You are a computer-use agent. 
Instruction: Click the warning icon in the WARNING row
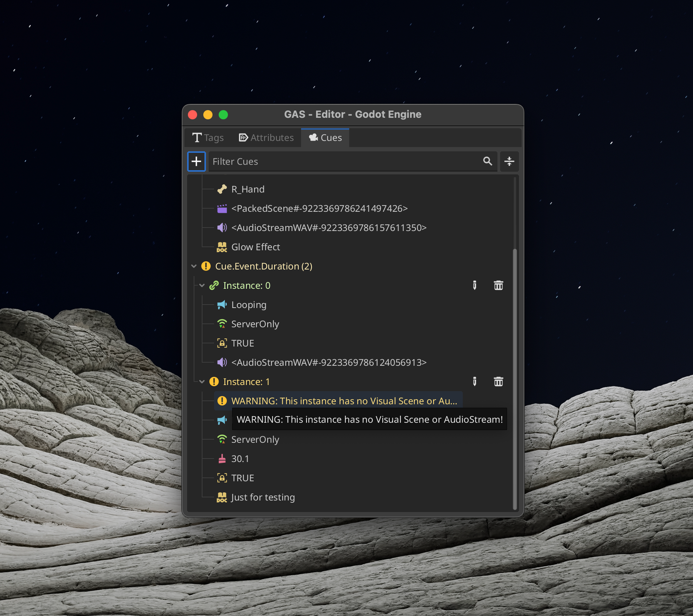pyautogui.click(x=222, y=401)
